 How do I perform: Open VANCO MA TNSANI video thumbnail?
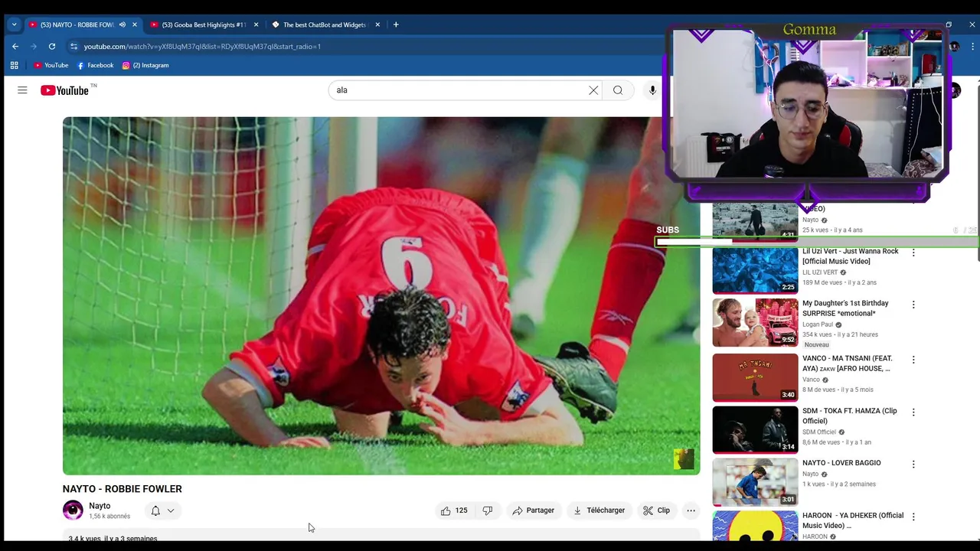click(x=755, y=377)
